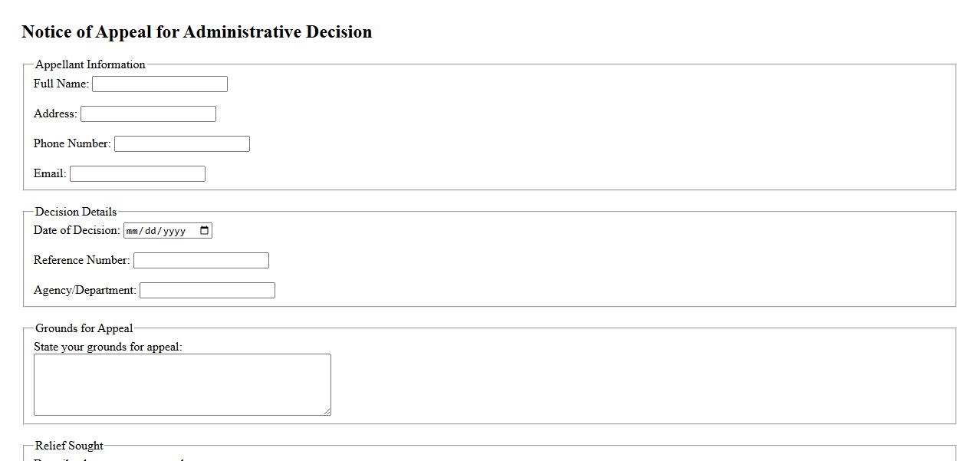The image size is (980, 461).
Task: Click the Agency/Department input field
Action: (207, 291)
